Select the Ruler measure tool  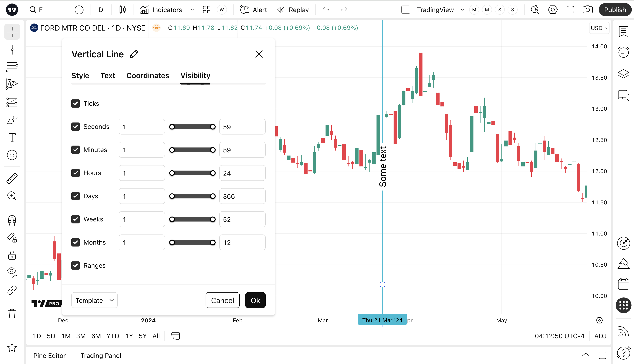tap(12, 178)
